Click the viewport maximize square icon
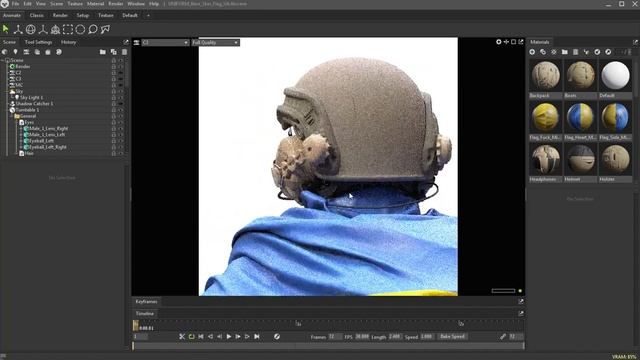 (513, 42)
